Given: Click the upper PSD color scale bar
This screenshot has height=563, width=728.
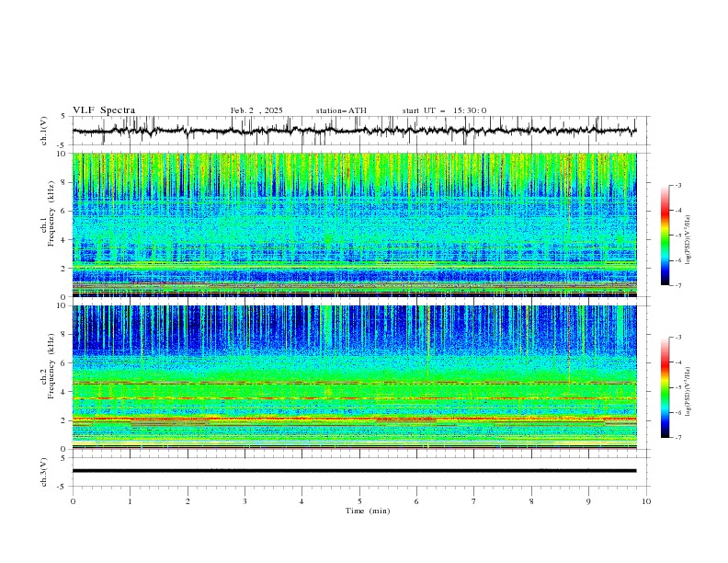Looking at the screenshot, I should (665, 236).
